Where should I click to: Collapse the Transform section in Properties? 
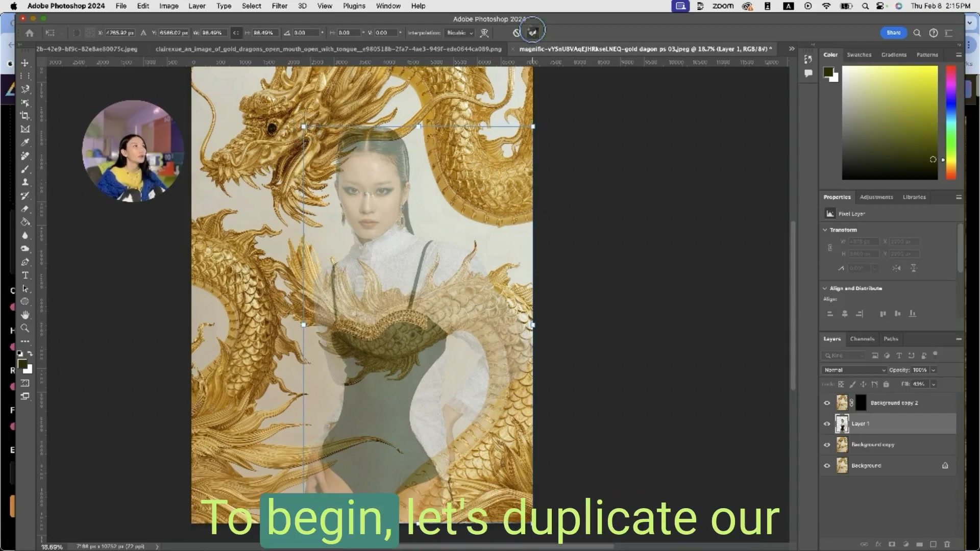825,230
